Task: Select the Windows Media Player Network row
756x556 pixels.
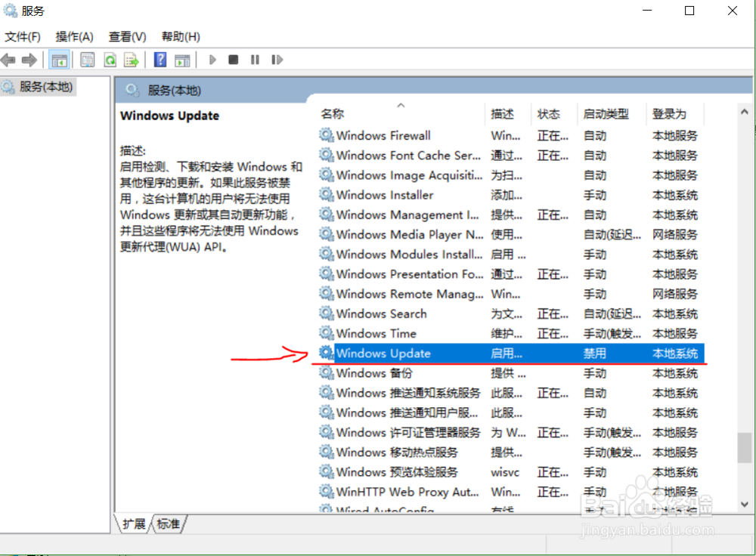Action: [x=511, y=235]
